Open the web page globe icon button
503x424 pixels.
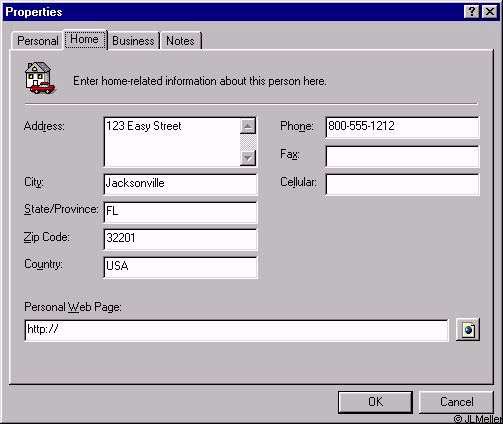[468, 330]
